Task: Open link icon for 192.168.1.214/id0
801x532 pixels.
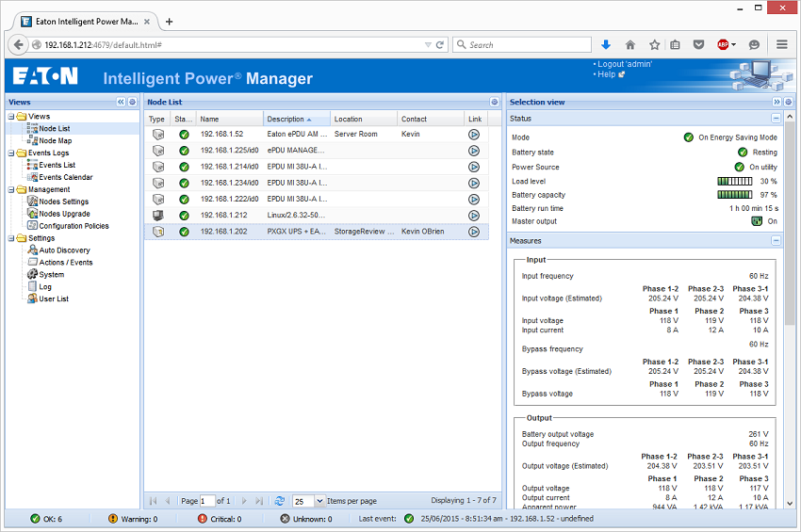Action: tap(474, 167)
